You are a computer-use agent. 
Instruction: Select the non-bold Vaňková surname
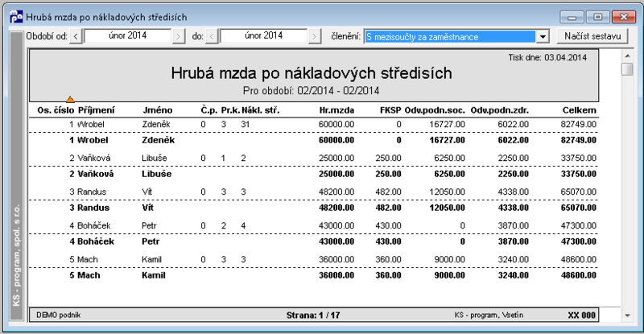[x=93, y=158]
